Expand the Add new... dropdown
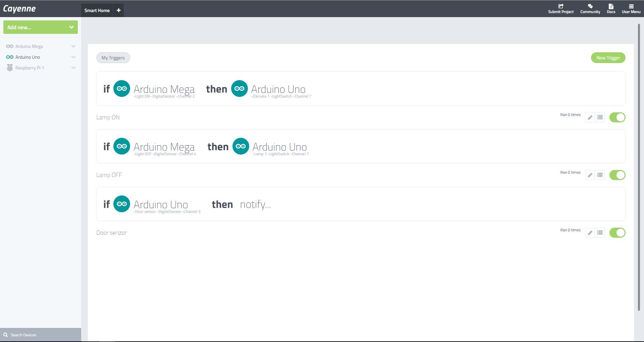This screenshot has width=644, height=342. point(41,27)
